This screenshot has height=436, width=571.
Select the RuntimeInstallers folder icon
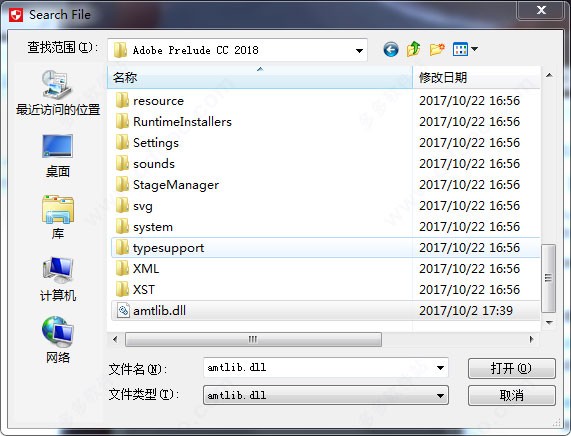122,121
